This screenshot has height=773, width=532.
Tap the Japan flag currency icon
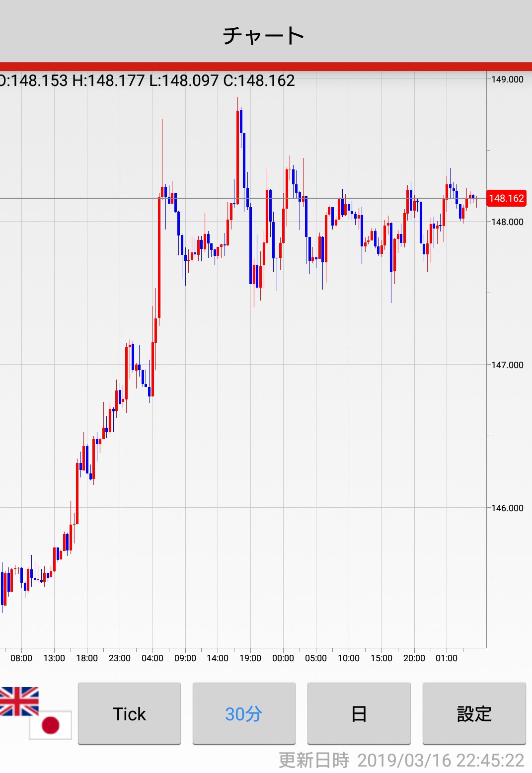(x=50, y=725)
